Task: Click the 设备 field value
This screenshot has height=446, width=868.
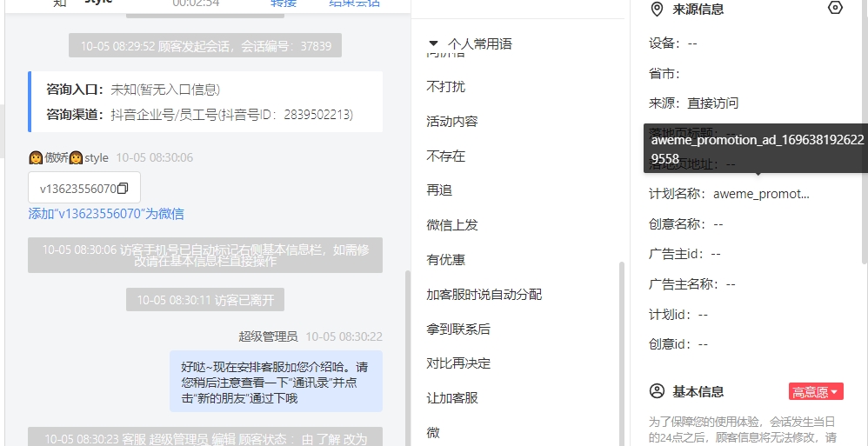Action: [692, 43]
